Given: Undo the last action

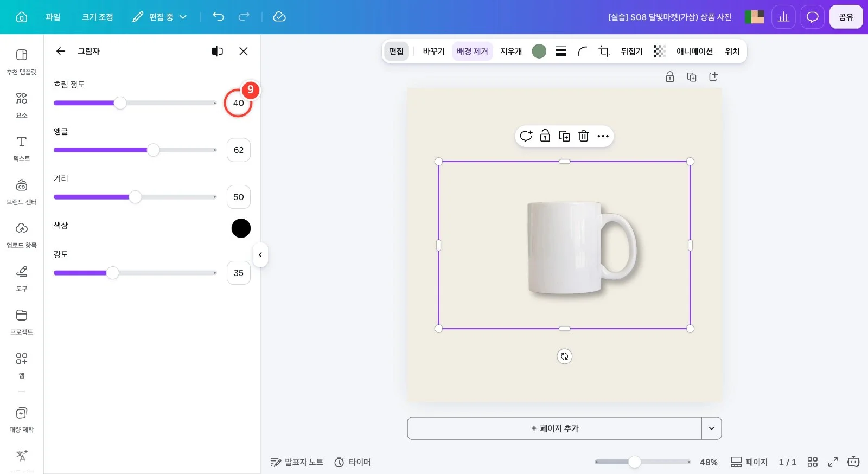Looking at the screenshot, I should click(x=218, y=17).
